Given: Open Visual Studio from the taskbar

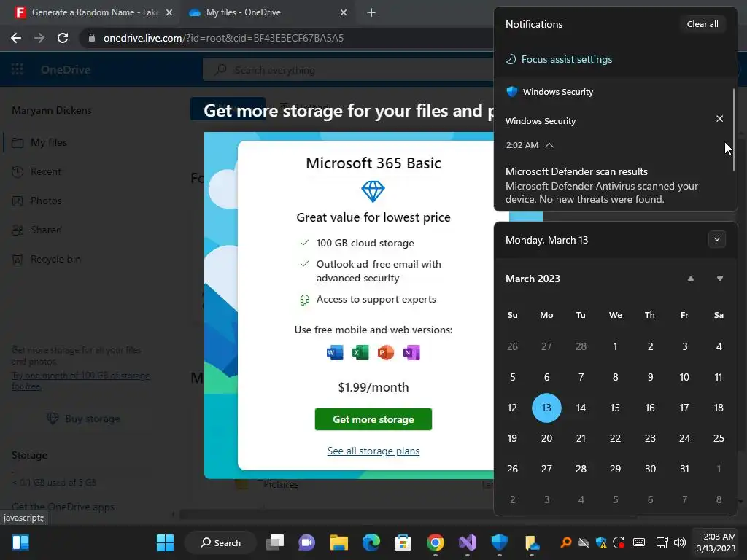Looking at the screenshot, I should click(x=468, y=542).
